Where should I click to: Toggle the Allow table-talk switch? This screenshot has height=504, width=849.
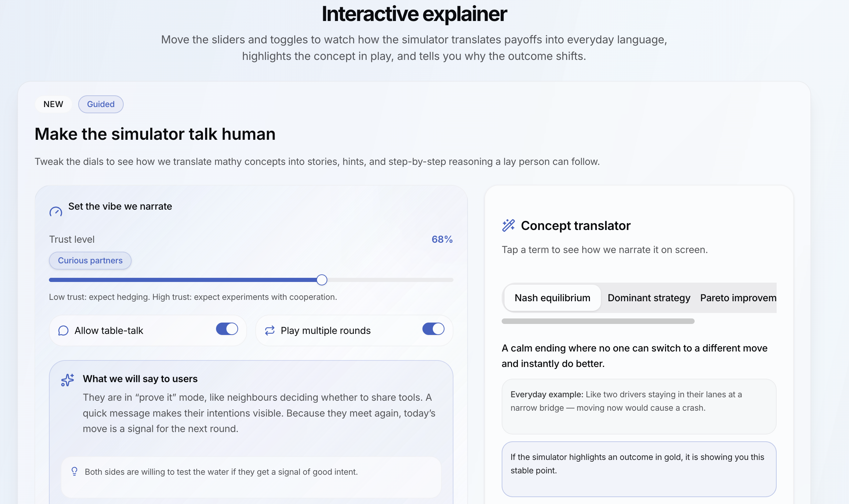[227, 329]
